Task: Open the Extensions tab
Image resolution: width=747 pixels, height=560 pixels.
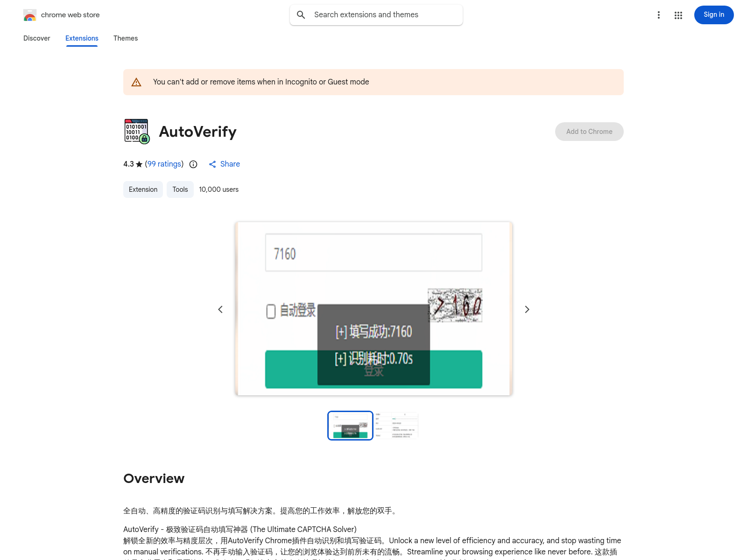Action: pos(82,38)
